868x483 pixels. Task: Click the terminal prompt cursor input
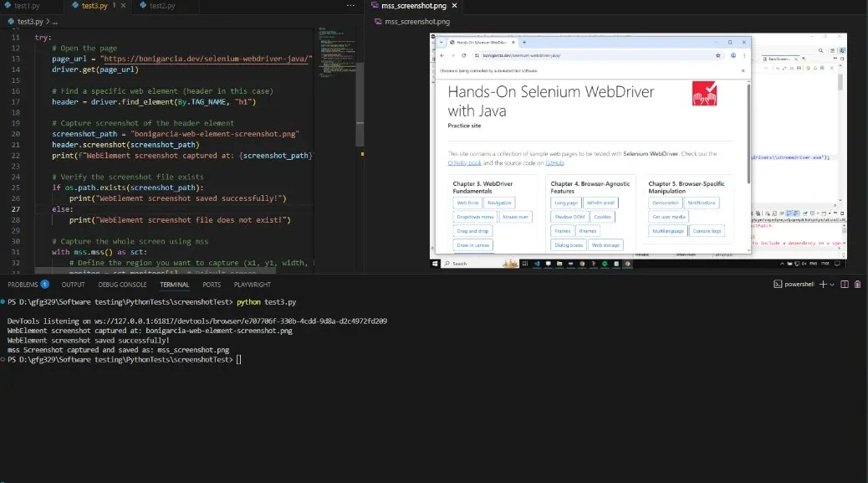(x=238, y=359)
